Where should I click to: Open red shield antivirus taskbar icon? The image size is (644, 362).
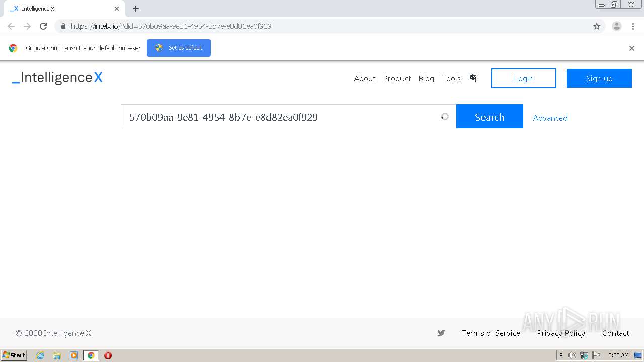tap(108, 355)
